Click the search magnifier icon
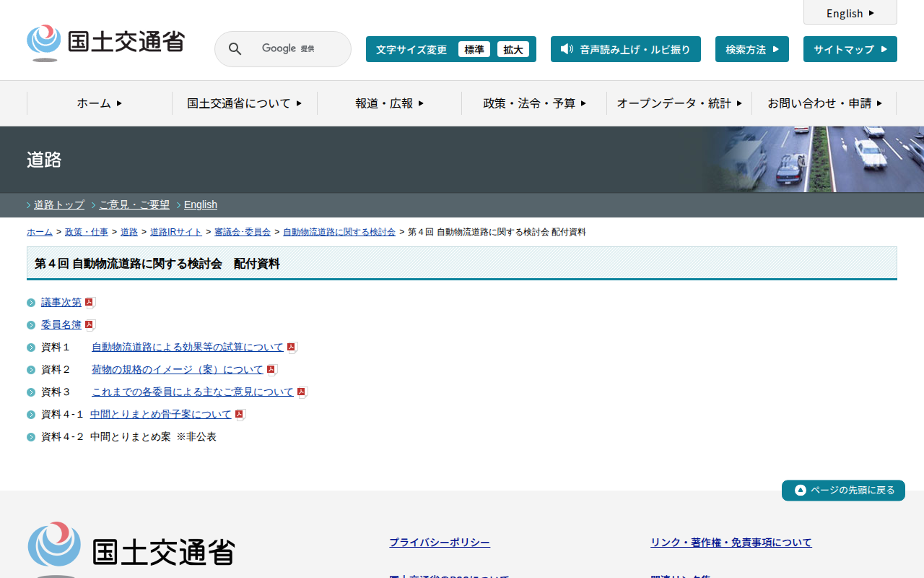The height and width of the screenshot is (578, 924). 235,49
